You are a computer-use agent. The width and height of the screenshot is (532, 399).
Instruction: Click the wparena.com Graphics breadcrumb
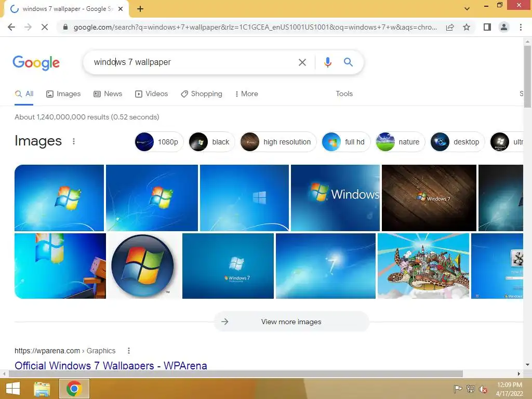(x=65, y=351)
